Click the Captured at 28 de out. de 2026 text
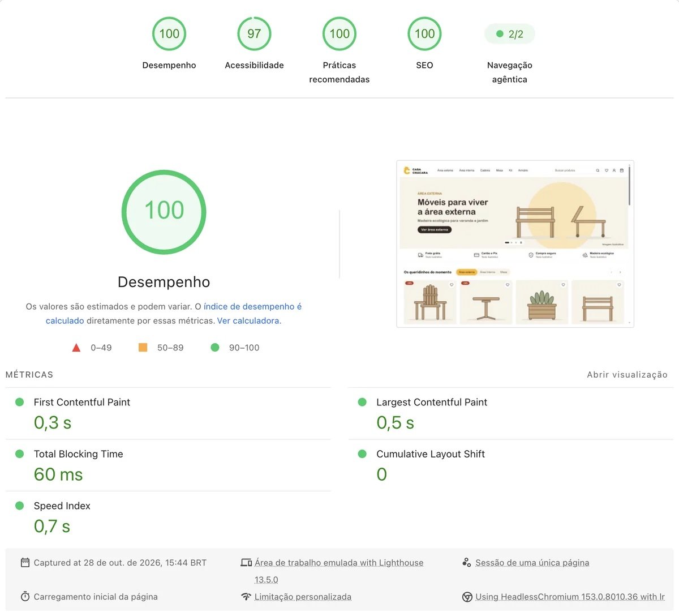The width and height of the screenshot is (679, 616). pyautogui.click(x=120, y=563)
